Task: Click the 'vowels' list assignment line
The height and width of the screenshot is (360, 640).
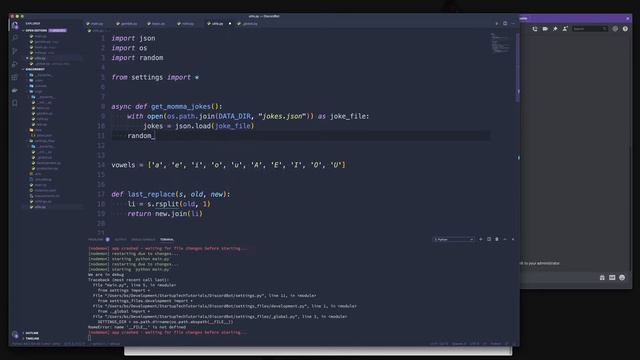Action: click(229, 165)
